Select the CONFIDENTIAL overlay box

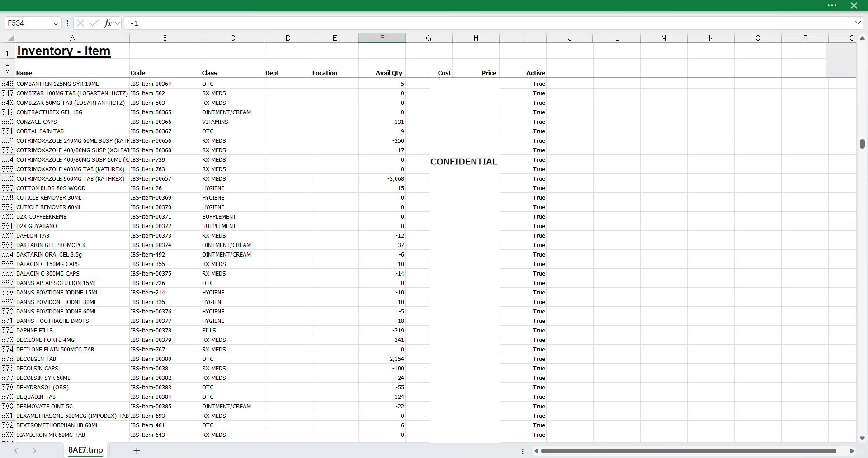click(x=465, y=209)
